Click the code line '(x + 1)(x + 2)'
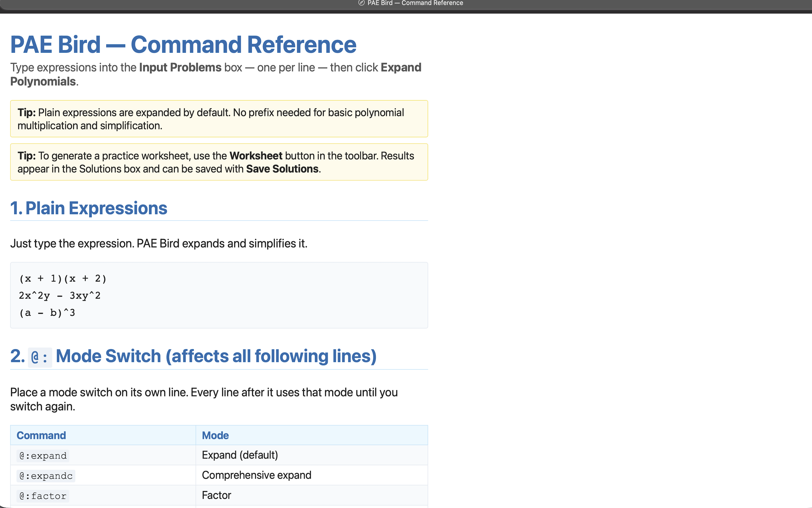Viewport: 812px width, 508px height. 63,279
